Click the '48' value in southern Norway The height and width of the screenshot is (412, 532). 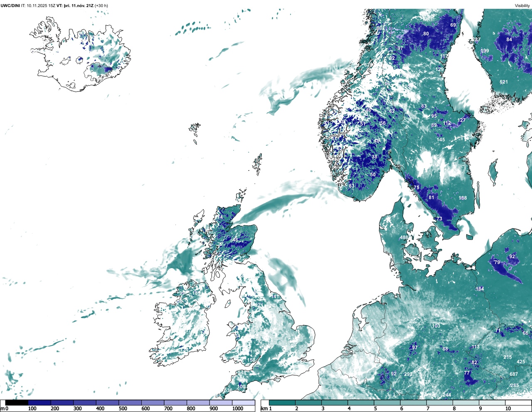tap(377, 141)
